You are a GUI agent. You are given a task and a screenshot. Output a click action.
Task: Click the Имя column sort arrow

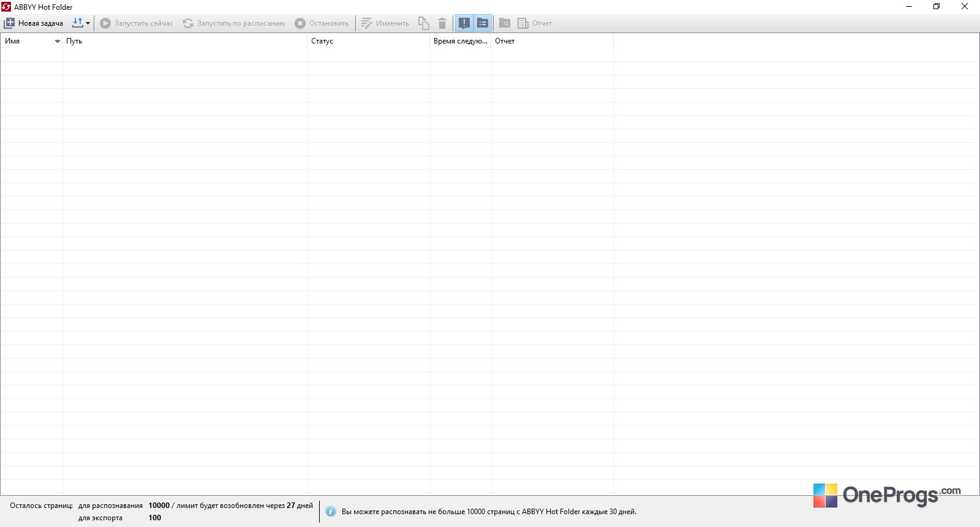click(x=58, y=41)
